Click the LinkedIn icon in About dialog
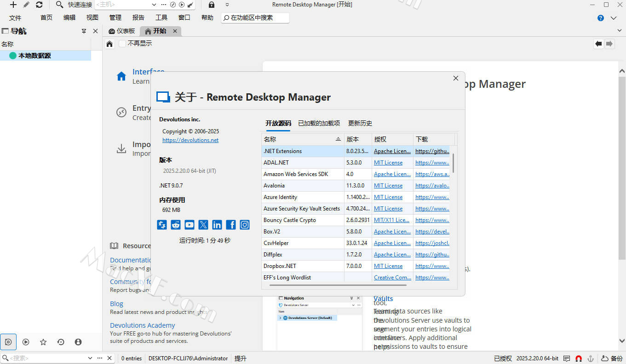This screenshot has height=364, width=626. click(x=217, y=225)
